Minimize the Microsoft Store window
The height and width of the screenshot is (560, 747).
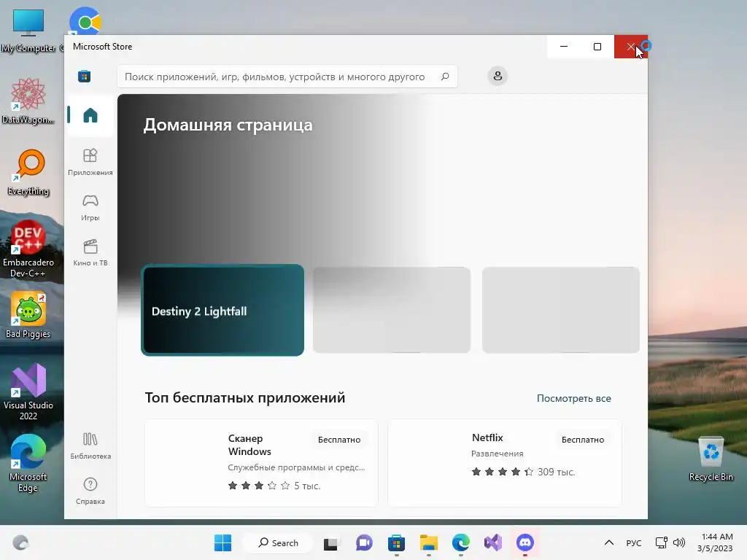564,47
